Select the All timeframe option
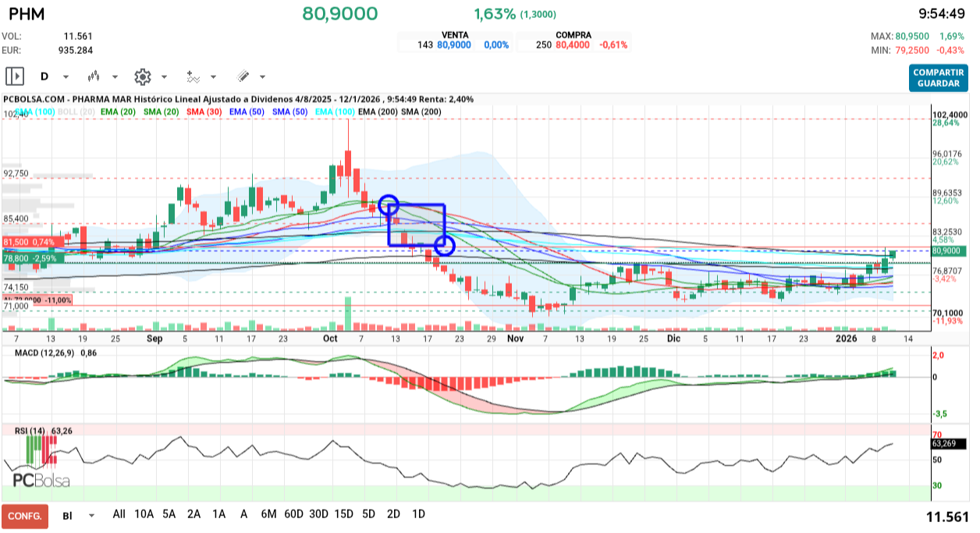This screenshot has width=980, height=533. point(119,515)
